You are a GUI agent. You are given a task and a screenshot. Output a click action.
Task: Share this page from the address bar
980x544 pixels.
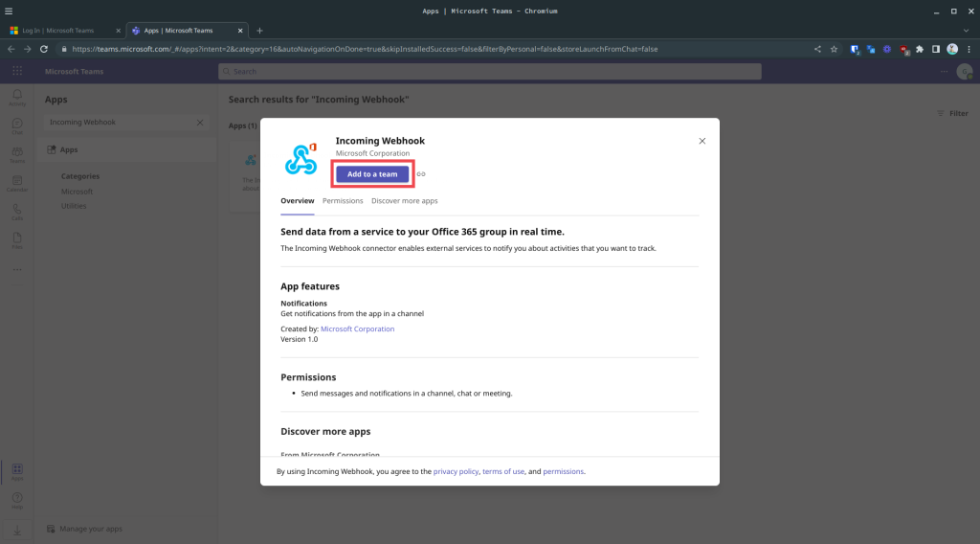point(817,49)
